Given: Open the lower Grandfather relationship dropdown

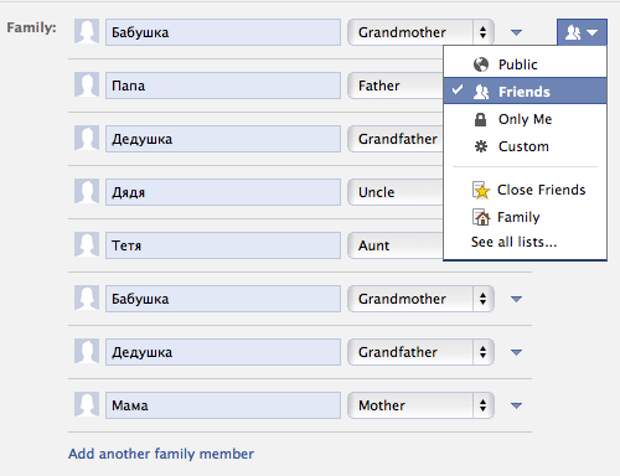Looking at the screenshot, I should point(421,352).
